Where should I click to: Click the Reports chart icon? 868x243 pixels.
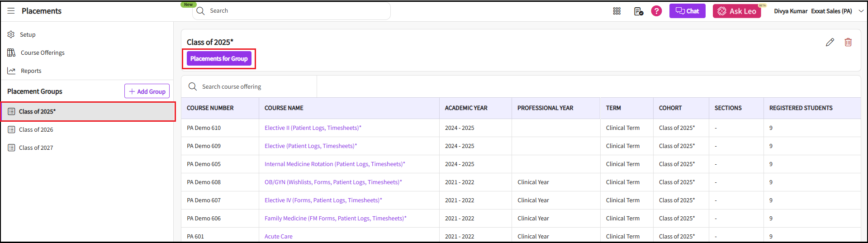(x=11, y=71)
